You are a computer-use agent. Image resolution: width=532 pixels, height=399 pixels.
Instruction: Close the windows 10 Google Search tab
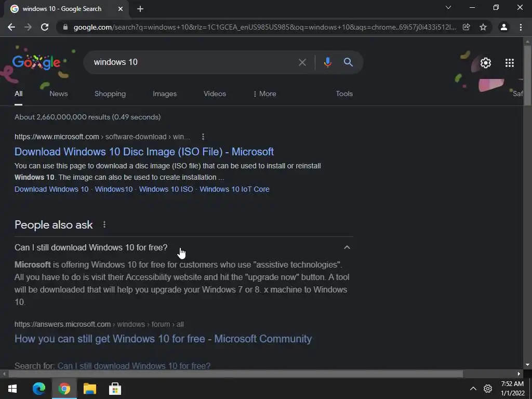click(x=121, y=9)
